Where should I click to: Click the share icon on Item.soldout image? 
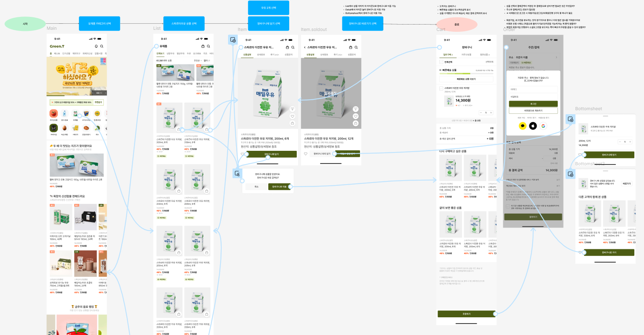coord(356,109)
